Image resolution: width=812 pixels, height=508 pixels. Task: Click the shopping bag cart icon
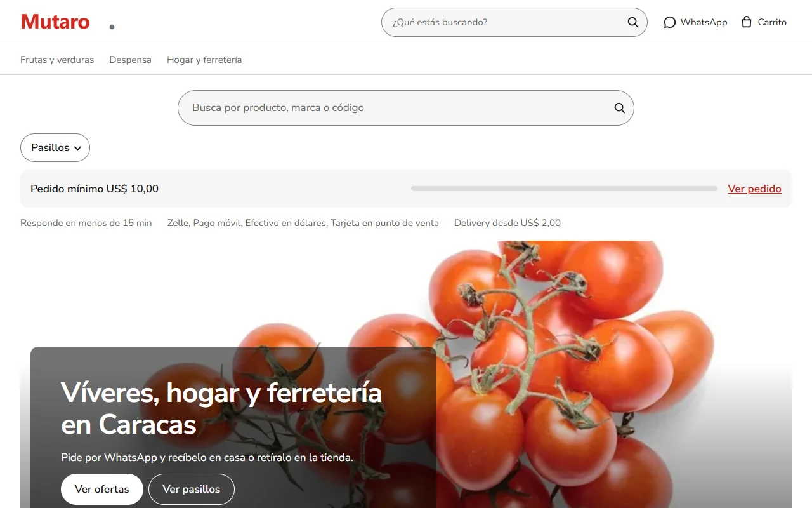[747, 22]
